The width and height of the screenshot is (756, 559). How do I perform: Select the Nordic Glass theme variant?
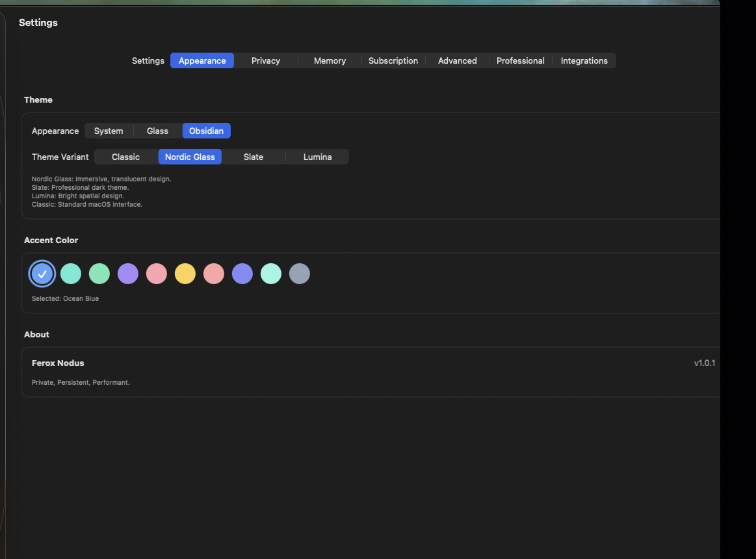[x=190, y=157]
